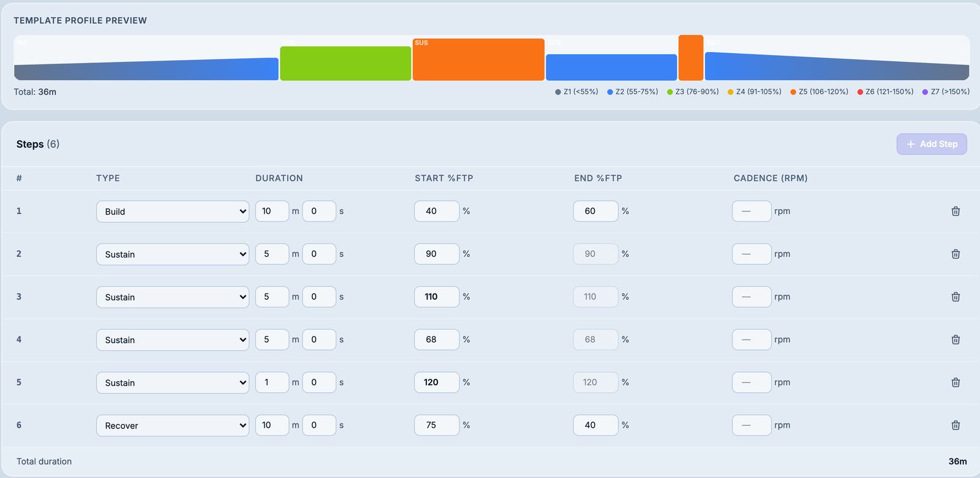The width and height of the screenshot is (980, 478).
Task: Click the CADENCE (RPM) column header
Action: pos(771,178)
